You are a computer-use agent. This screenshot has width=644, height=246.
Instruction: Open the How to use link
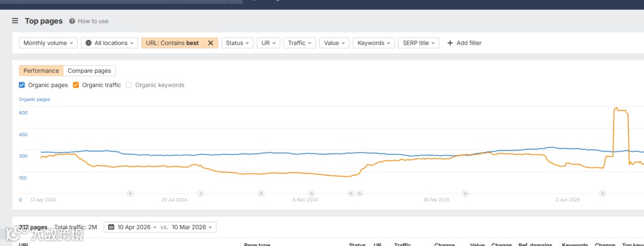point(93,21)
